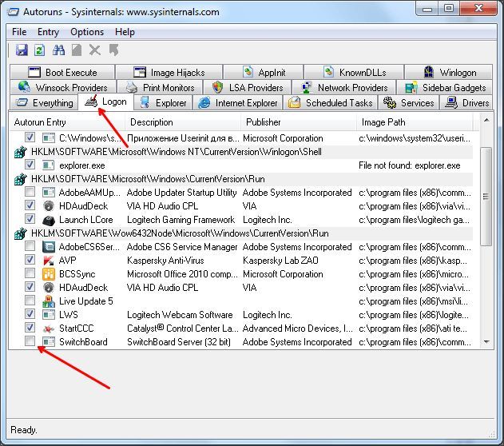The height and width of the screenshot is (446, 504).
Task: Click the Jump to entry toolbar icon
Action: point(113,50)
